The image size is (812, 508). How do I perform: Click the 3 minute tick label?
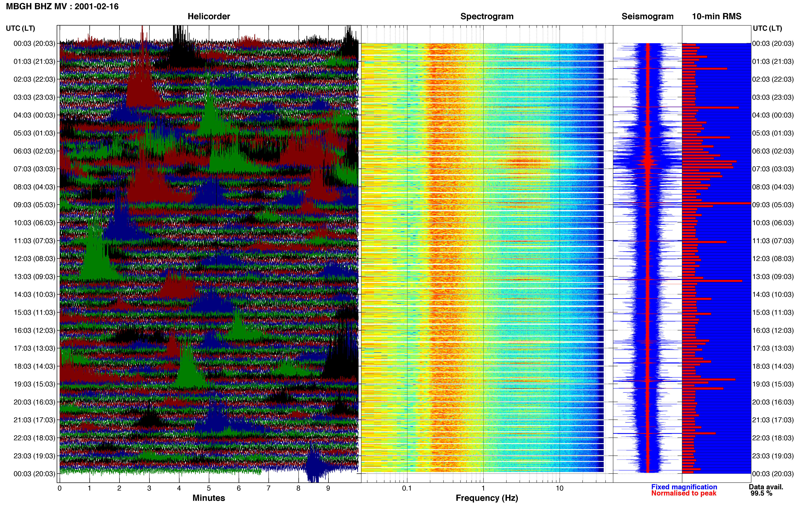coord(149,488)
